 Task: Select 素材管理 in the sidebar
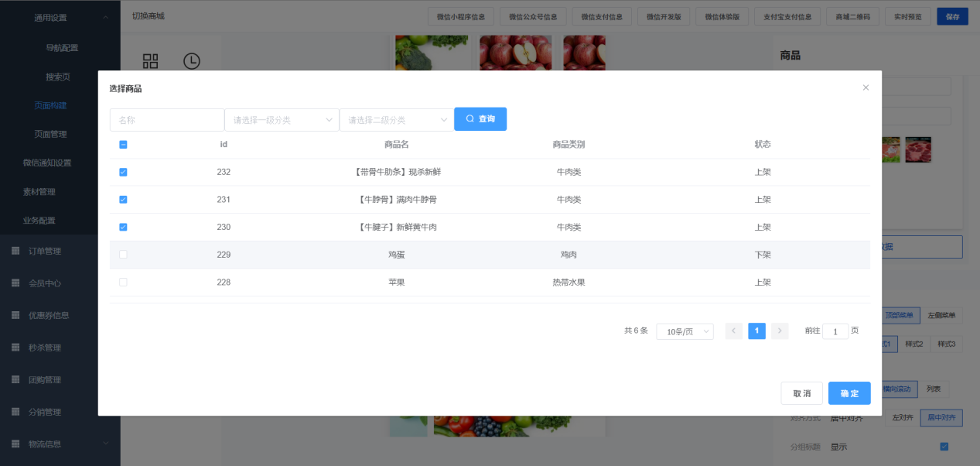coord(39,191)
